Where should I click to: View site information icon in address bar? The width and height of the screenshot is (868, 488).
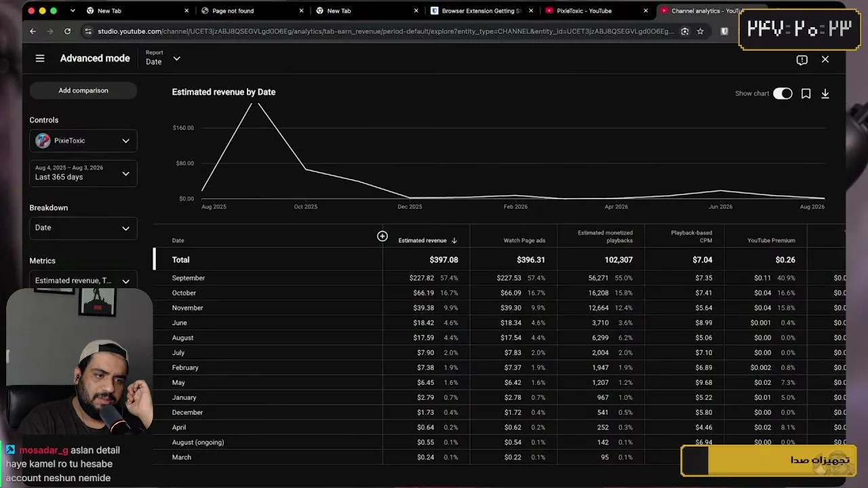[87, 31]
